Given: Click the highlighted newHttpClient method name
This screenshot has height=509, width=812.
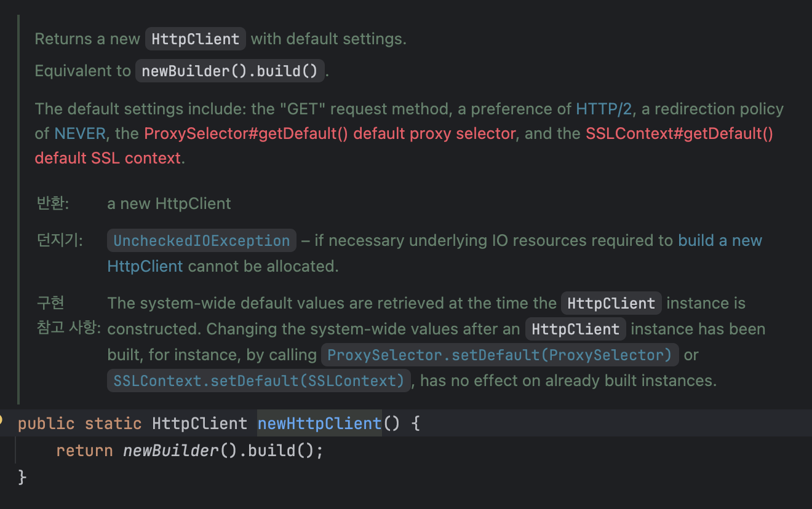Looking at the screenshot, I should [x=320, y=424].
